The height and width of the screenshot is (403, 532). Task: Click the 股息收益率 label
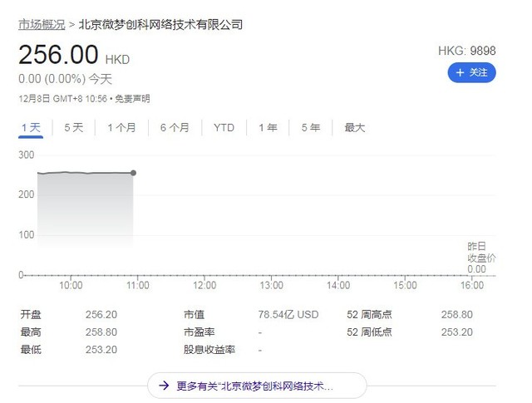click(x=209, y=349)
